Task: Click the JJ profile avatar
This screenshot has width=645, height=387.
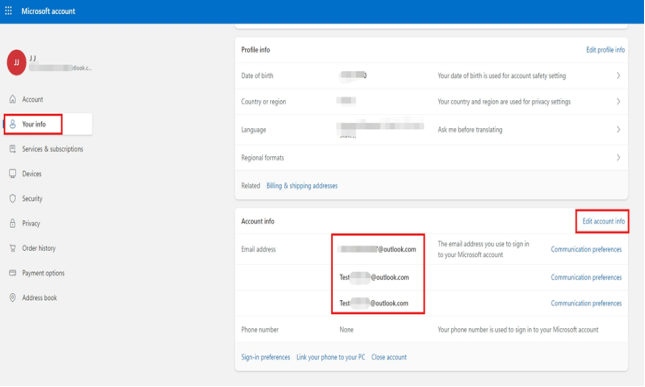Action: point(16,63)
